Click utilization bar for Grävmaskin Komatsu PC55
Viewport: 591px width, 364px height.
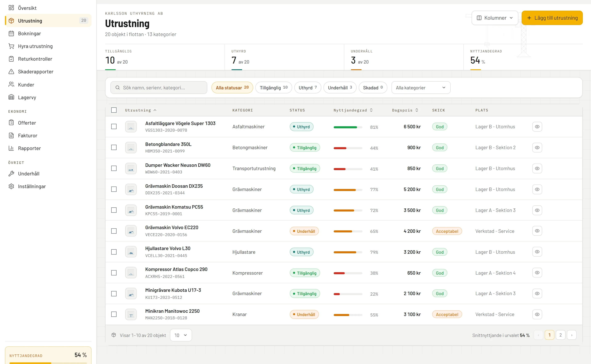[348, 210]
